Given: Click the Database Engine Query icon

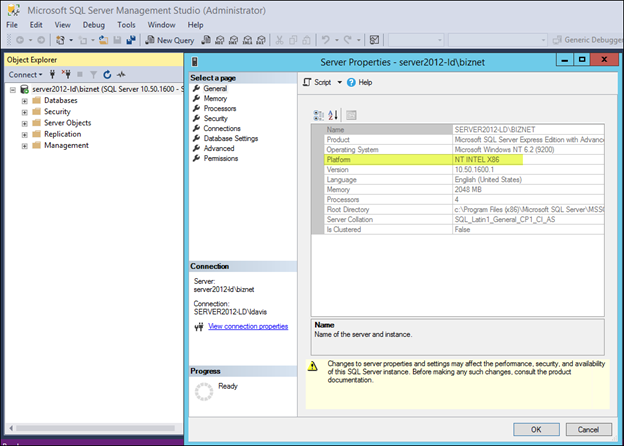Looking at the screenshot, I should (206, 40).
